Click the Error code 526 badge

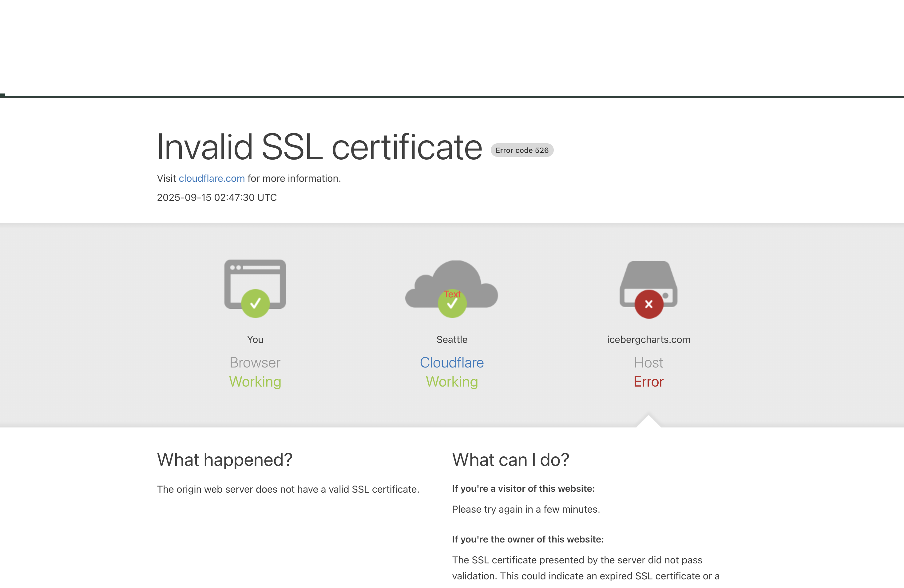tap(522, 150)
